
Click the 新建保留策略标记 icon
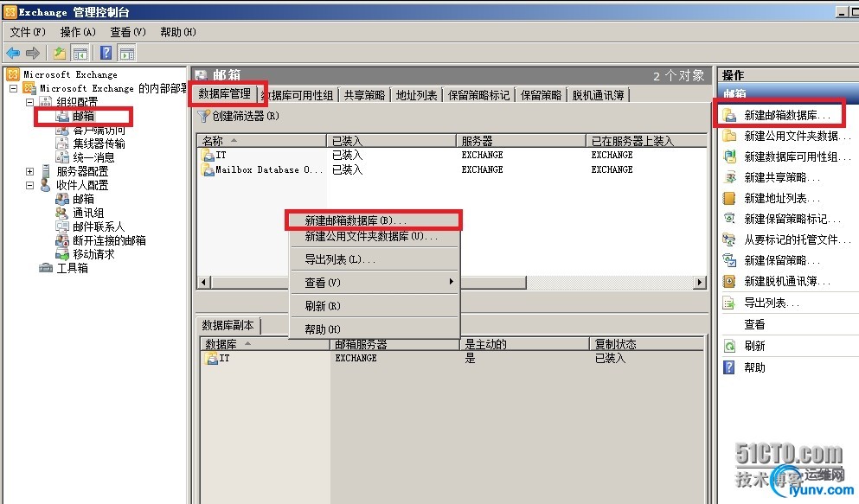(x=729, y=219)
